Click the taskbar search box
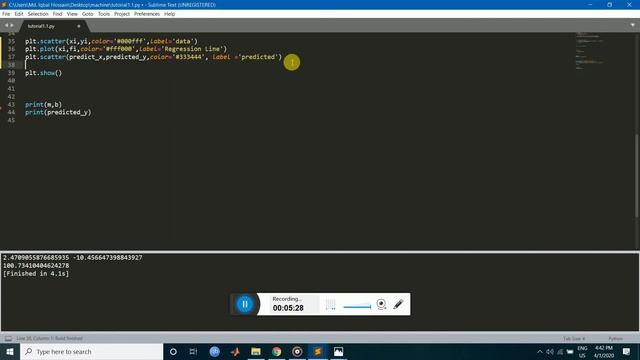The width and height of the screenshot is (640, 360). pos(92,351)
